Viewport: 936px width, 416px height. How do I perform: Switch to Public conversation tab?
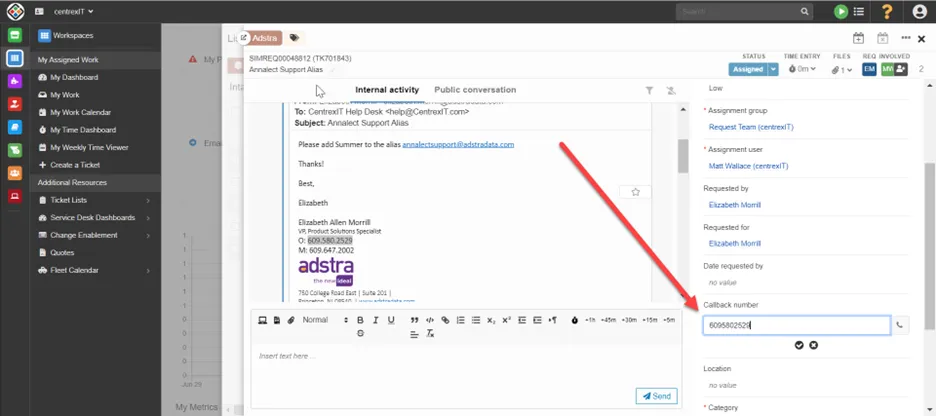pos(475,90)
